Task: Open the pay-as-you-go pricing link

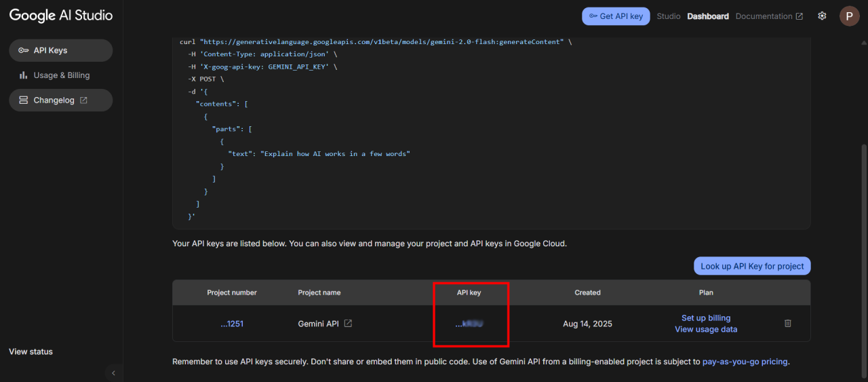Action: point(745,362)
